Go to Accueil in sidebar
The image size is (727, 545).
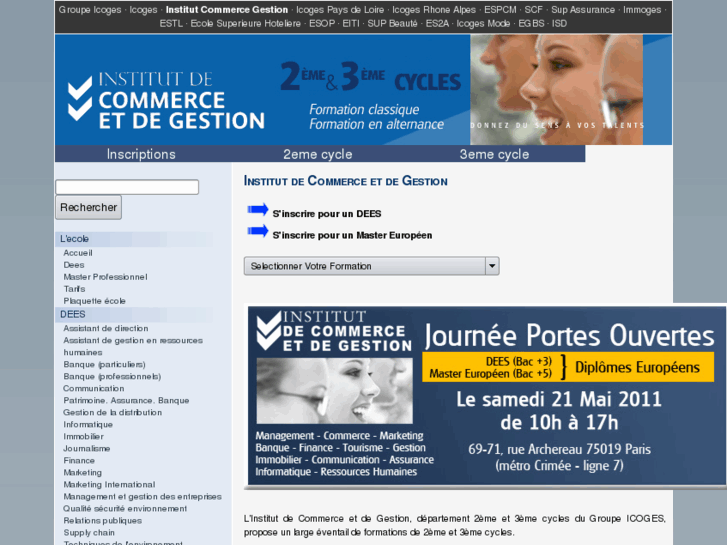[x=78, y=253]
